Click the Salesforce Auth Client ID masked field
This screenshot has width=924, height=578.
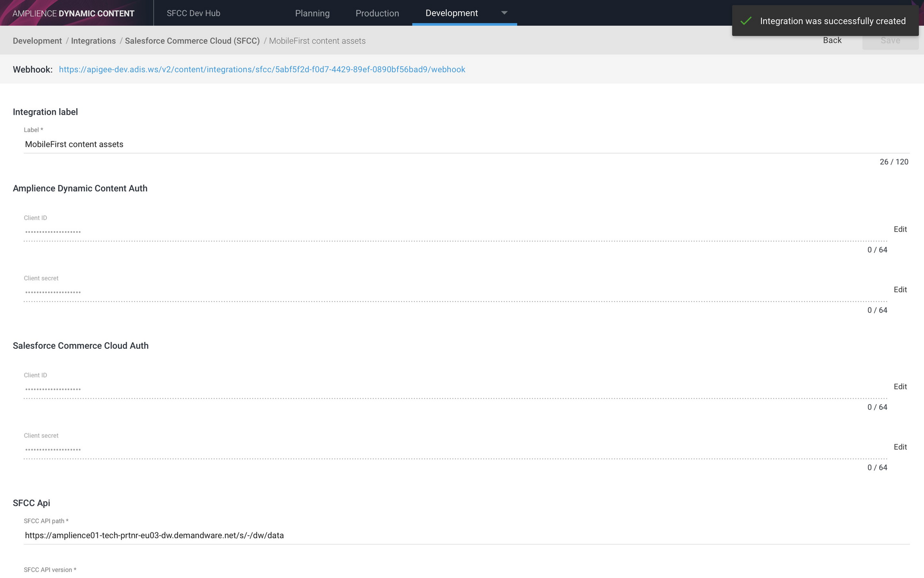click(x=455, y=389)
